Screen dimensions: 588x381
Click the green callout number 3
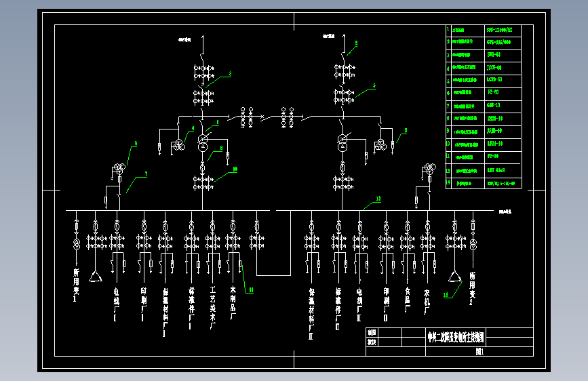[x=231, y=74]
